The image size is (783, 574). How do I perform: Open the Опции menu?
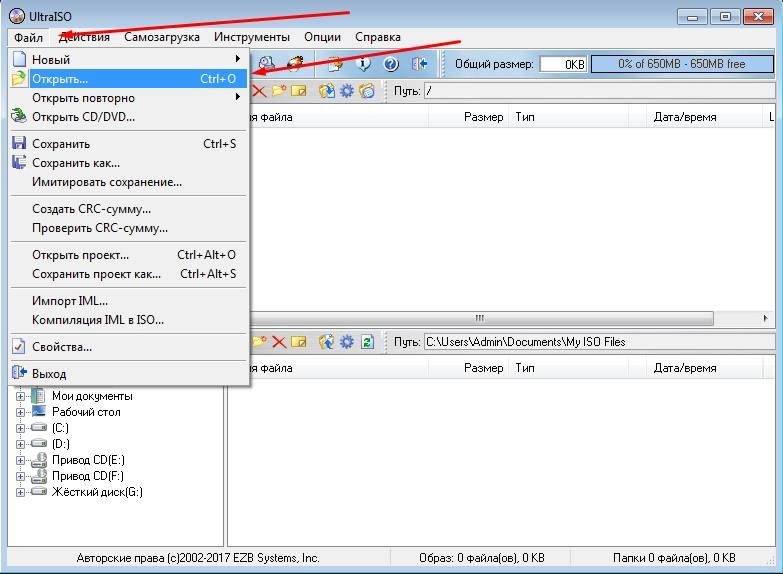point(323,37)
